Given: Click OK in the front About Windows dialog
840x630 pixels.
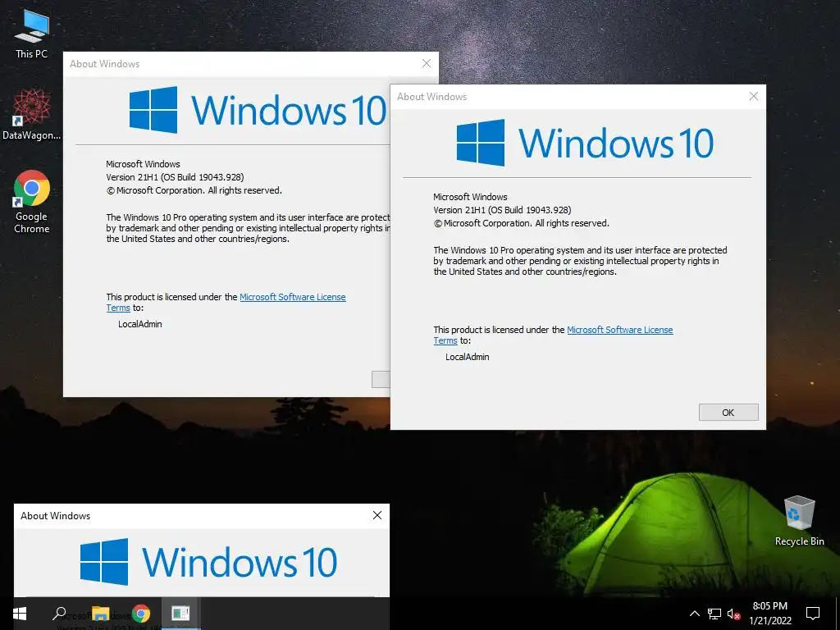Looking at the screenshot, I should tap(728, 413).
